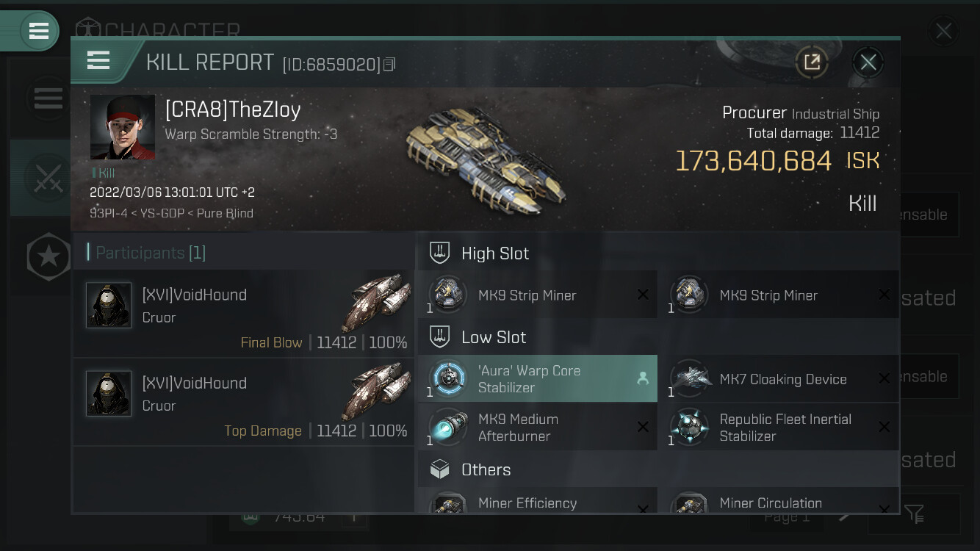Share kill report via export icon
The image size is (980, 551).
point(812,62)
